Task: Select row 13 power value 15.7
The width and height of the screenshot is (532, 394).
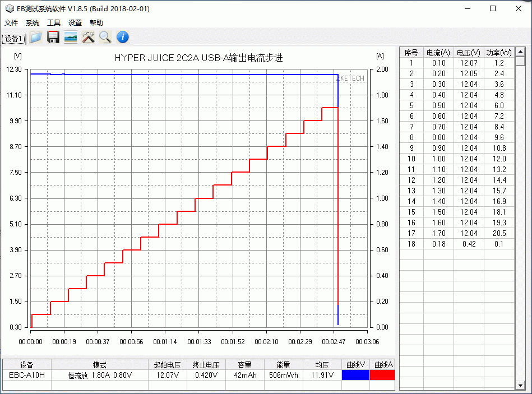Action: [499, 191]
